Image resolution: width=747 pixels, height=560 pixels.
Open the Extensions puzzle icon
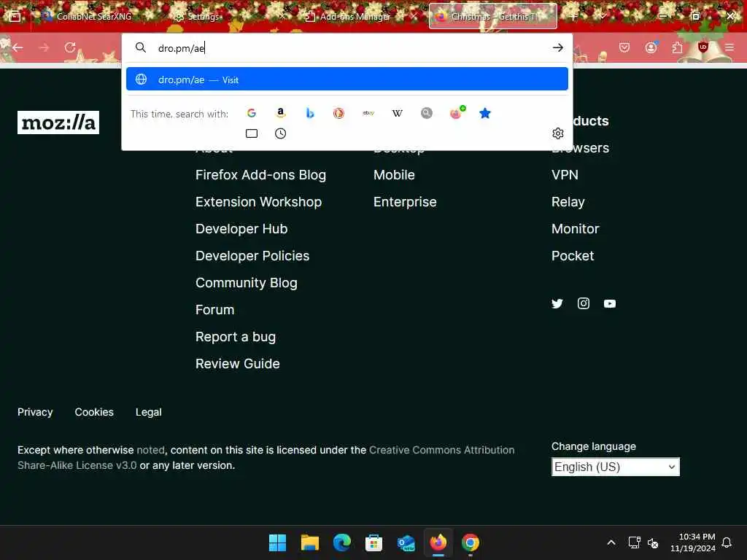click(677, 47)
